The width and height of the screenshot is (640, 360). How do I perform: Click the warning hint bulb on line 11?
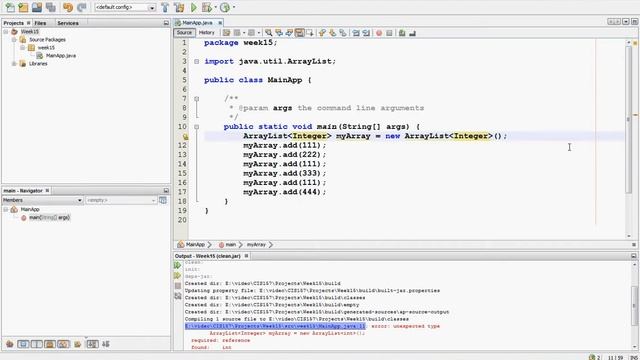[x=185, y=136]
